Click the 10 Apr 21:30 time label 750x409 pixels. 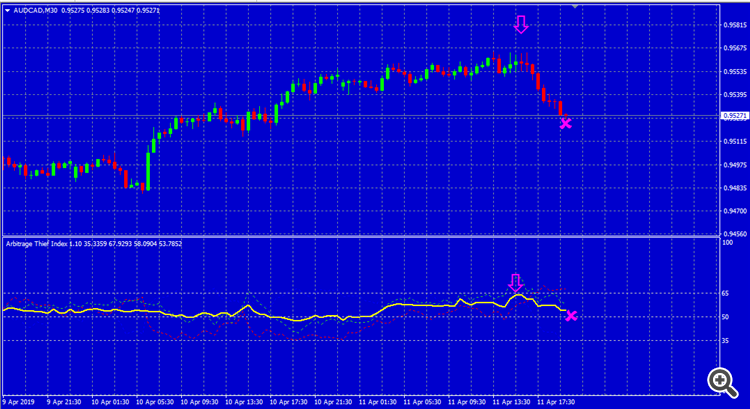click(333, 402)
